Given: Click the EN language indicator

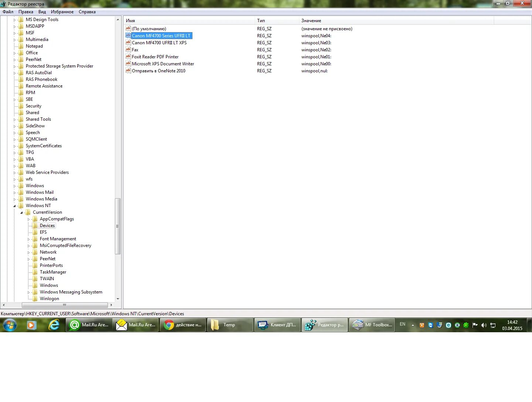Looking at the screenshot, I should click(402, 324).
